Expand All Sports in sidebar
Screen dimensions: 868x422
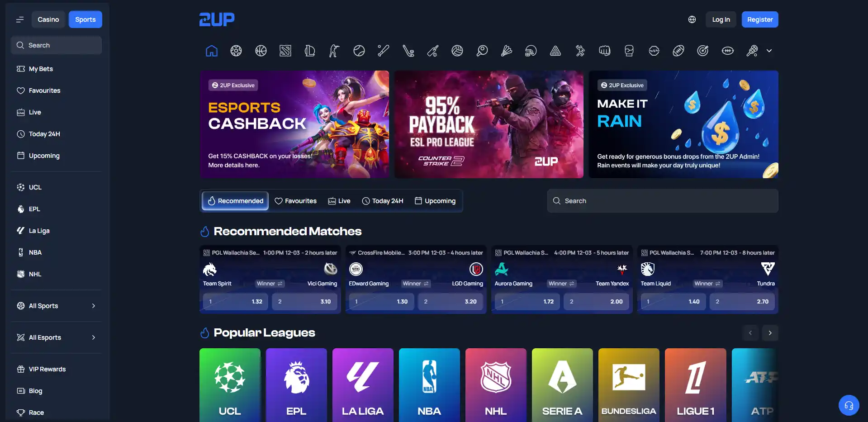[57, 306]
